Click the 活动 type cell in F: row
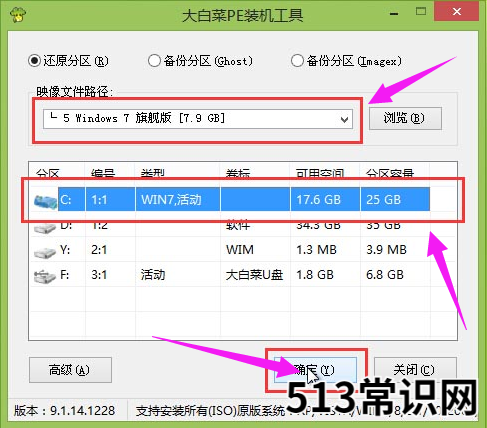The height and width of the screenshot is (428, 487). [153, 275]
